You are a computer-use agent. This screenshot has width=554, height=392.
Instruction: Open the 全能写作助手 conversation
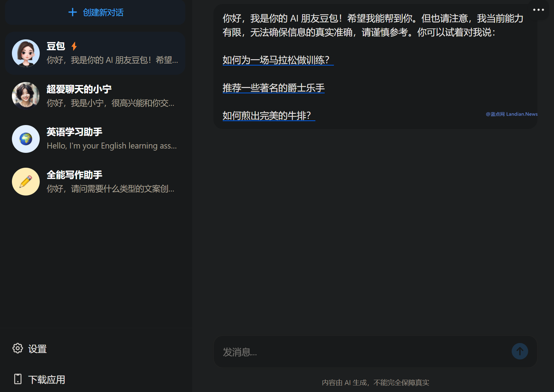(96, 182)
